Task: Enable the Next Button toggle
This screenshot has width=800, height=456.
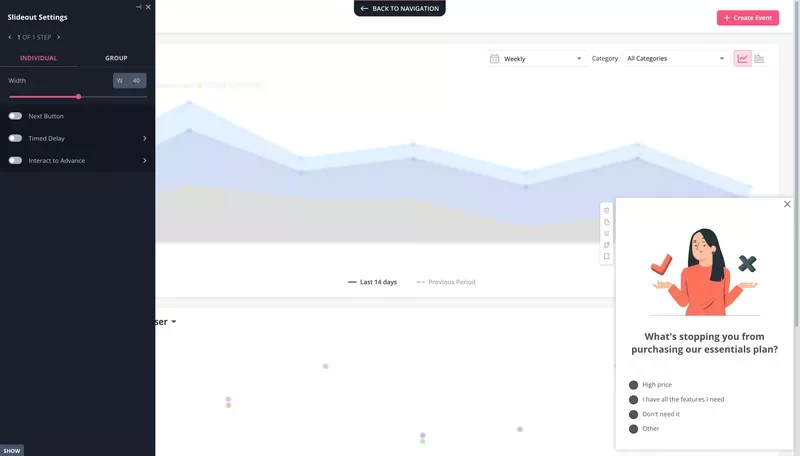Action: pyautogui.click(x=15, y=116)
